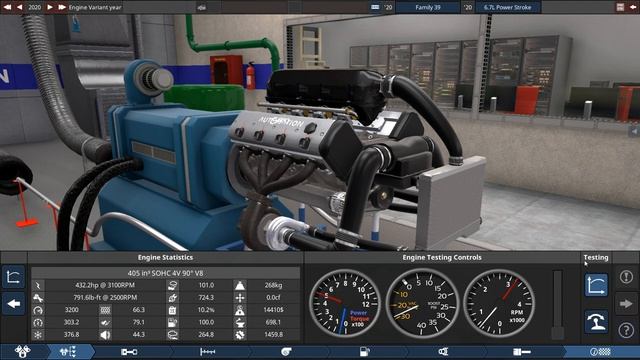Click the smoothness icon beside 79.1
Screen dimensions: 640x360
click(105, 322)
